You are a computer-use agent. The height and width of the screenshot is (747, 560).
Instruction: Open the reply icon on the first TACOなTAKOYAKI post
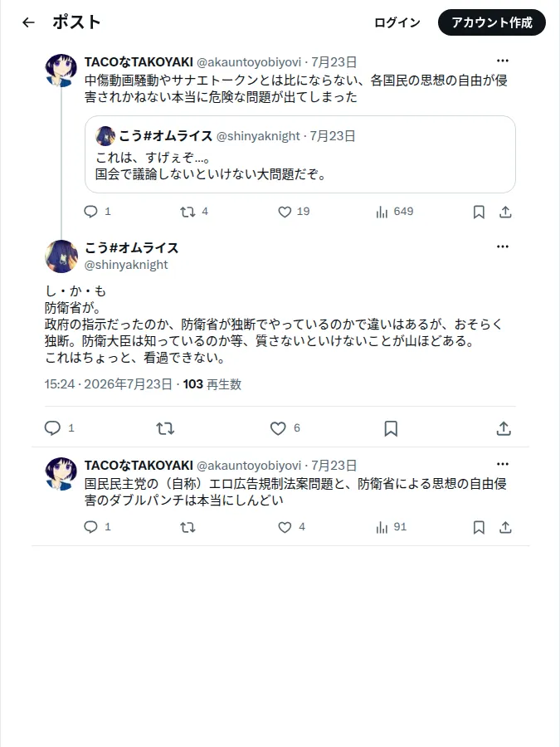click(x=90, y=212)
